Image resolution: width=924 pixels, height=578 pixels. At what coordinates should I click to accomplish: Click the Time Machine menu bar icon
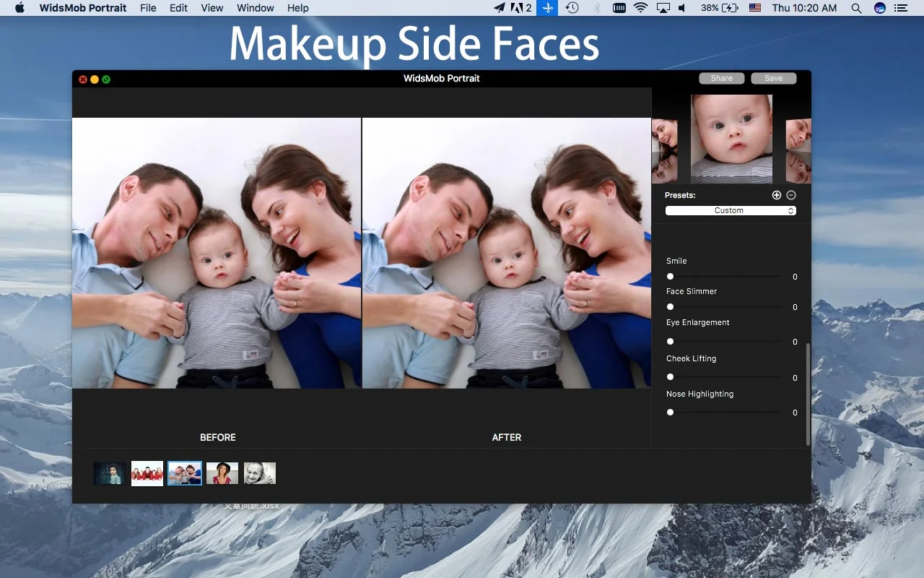pyautogui.click(x=571, y=8)
